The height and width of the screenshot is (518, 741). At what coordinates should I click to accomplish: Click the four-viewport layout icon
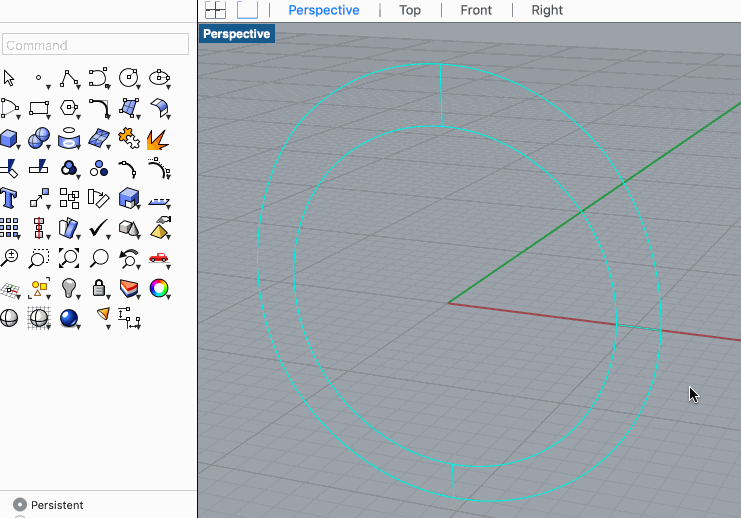[x=215, y=9]
